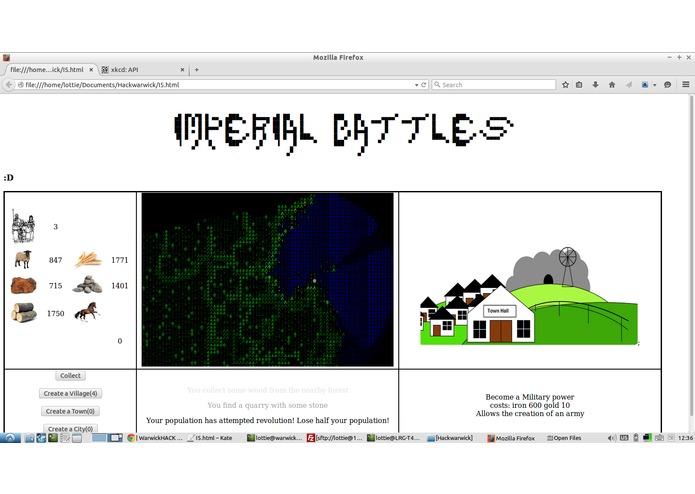The height and width of the screenshot is (494, 695).
Task: Click the sheep count 847
Action: coord(55,260)
